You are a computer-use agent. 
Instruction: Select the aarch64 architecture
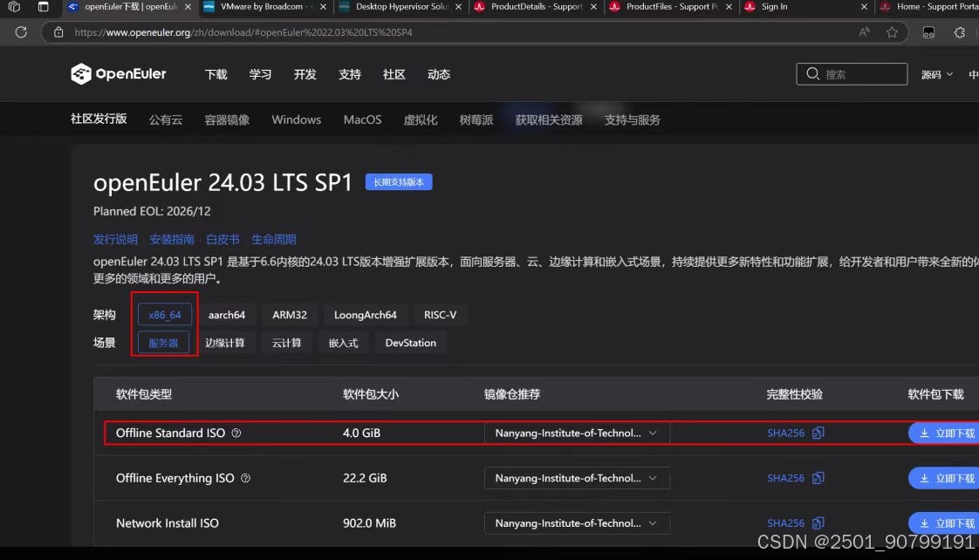point(227,315)
